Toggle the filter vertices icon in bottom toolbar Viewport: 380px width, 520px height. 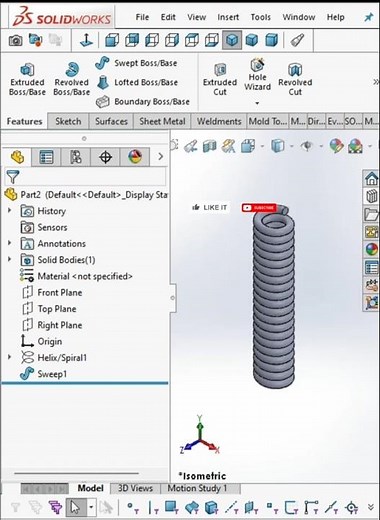[x=133, y=508]
